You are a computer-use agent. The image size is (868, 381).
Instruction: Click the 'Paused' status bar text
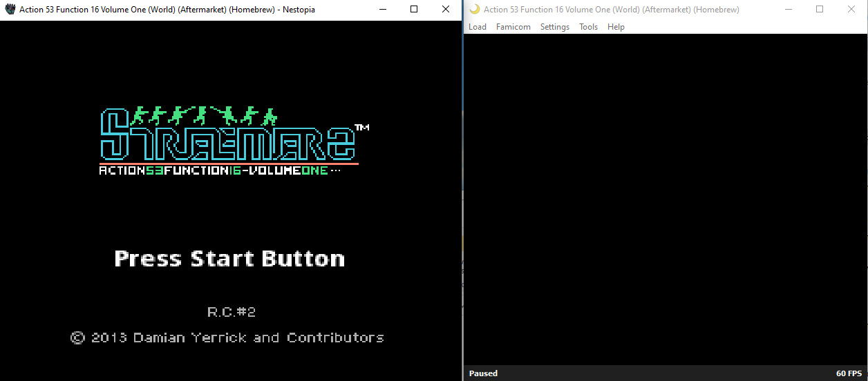(x=483, y=373)
